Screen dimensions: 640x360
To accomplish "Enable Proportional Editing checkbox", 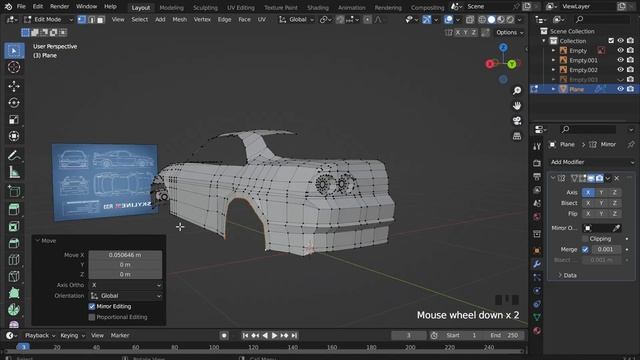I will [92, 317].
